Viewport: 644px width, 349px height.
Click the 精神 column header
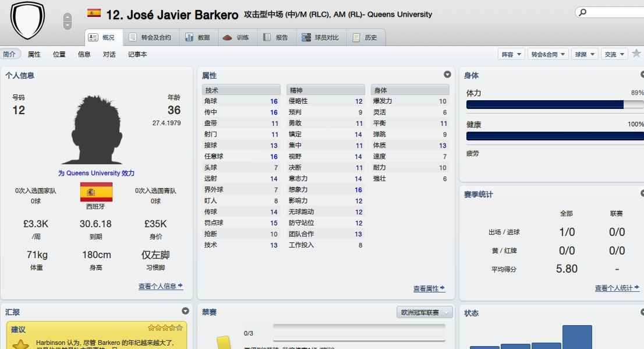pyautogui.click(x=325, y=90)
